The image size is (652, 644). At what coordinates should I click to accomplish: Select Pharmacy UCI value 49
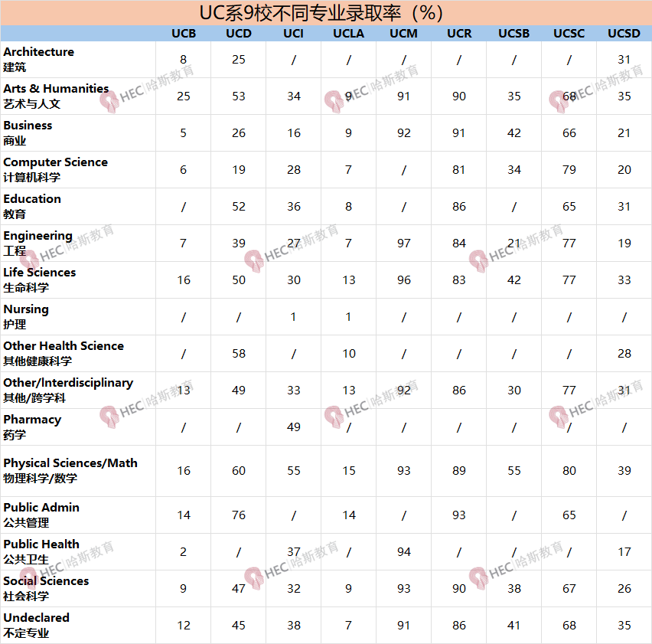[x=294, y=427]
